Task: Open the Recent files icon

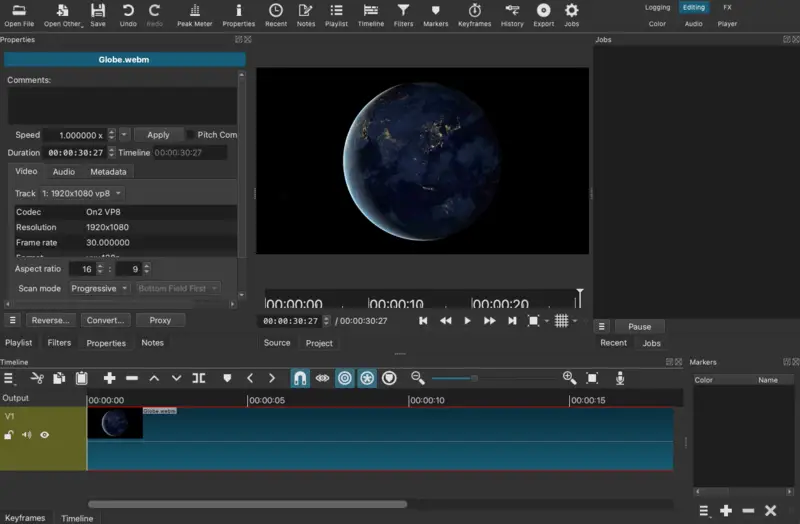Action: 276,15
